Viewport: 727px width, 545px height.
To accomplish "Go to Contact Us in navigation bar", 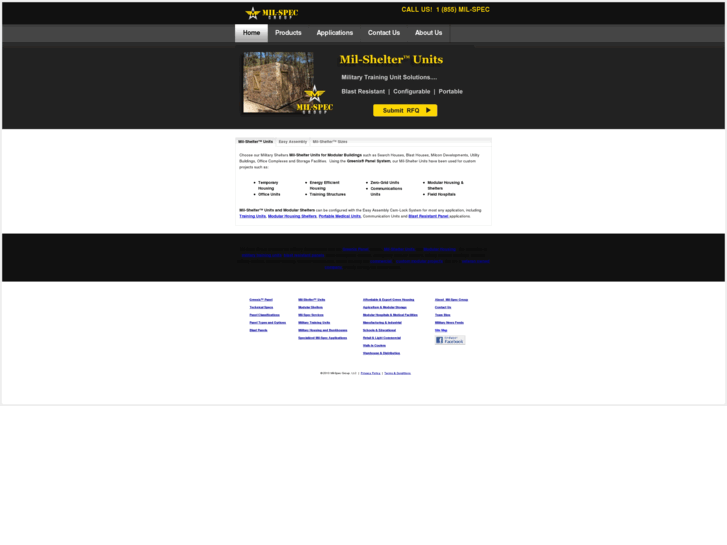I will (384, 33).
